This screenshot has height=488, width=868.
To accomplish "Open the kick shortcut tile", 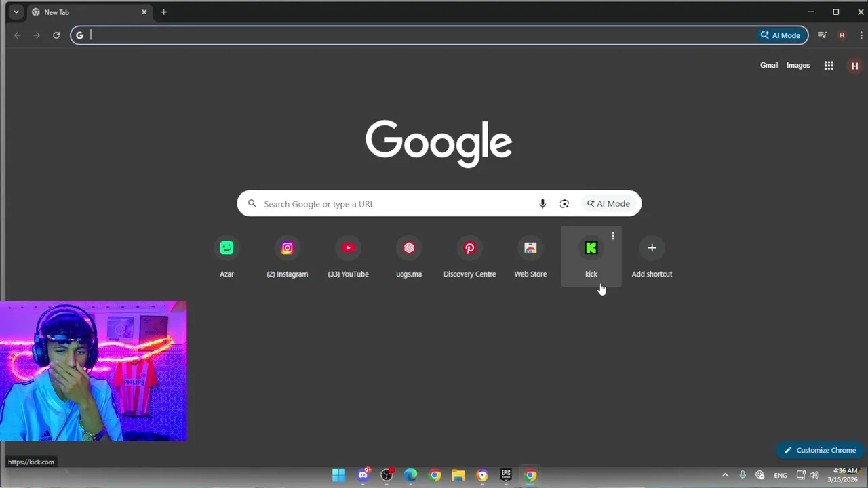I will point(591,256).
